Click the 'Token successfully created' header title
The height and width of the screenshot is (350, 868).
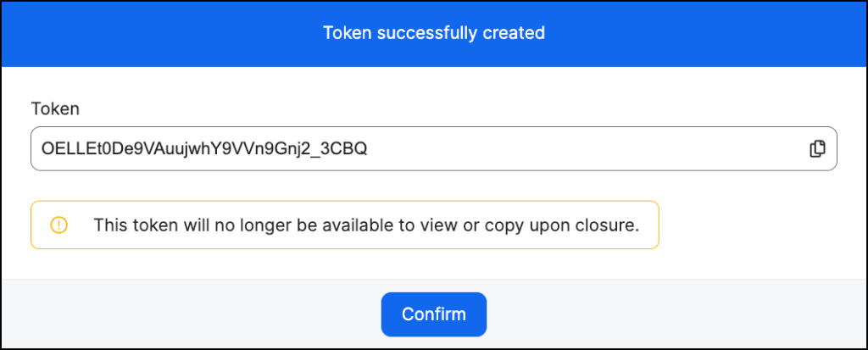pyautogui.click(x=433, y=33)
